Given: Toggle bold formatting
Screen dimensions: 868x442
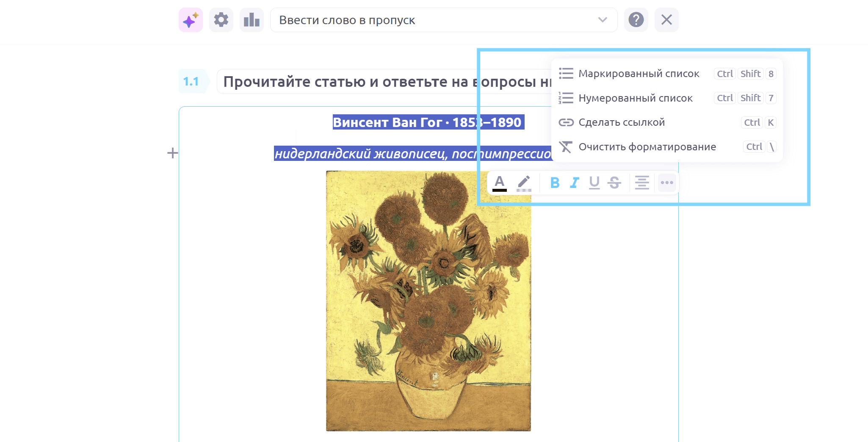Looking at the screenshot, I should click(555, 183).
